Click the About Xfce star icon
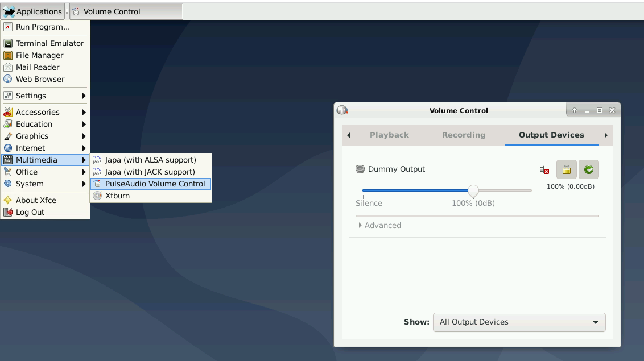The width and height of the screenshot is (644, 361). coord(8,200)
